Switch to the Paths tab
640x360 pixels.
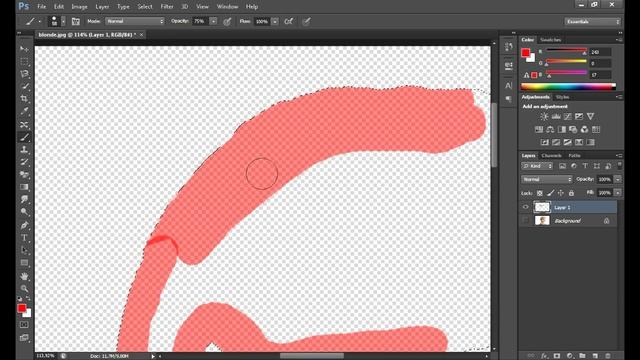click(x=574, y=156)
